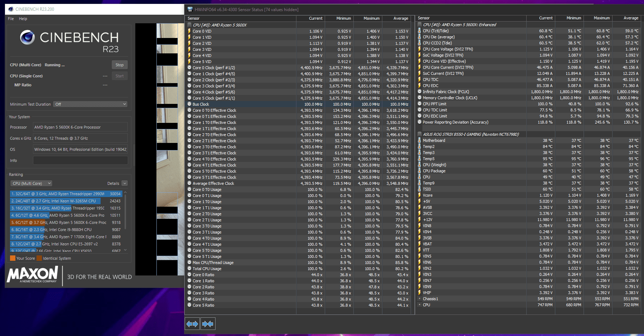Select the ranking entry with score 9318
Screen dimensions: 644x336
click(66, 222)
